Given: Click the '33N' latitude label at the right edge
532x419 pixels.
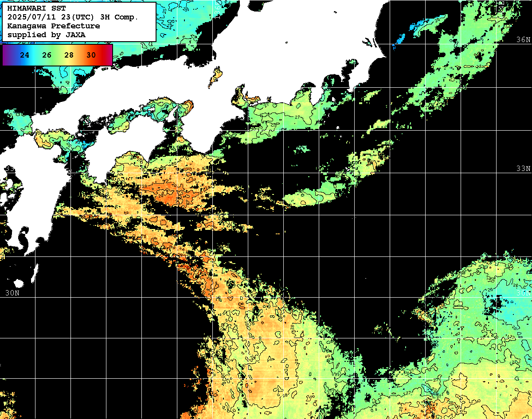Looking at the screenshot, I should coord(523,169).
